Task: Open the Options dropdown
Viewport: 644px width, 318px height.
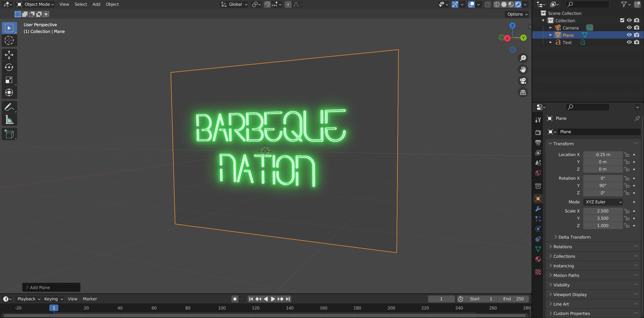Action: (x=517, y=14)
